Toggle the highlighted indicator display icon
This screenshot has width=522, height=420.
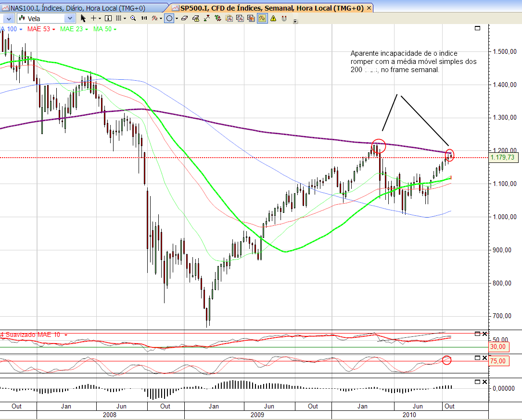tap(262, 18)
